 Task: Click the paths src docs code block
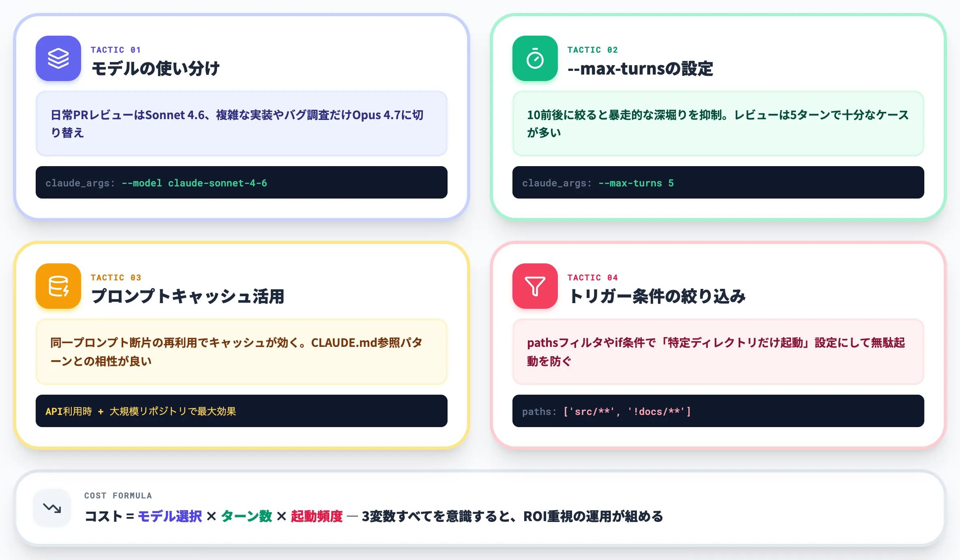pos(718,411)
